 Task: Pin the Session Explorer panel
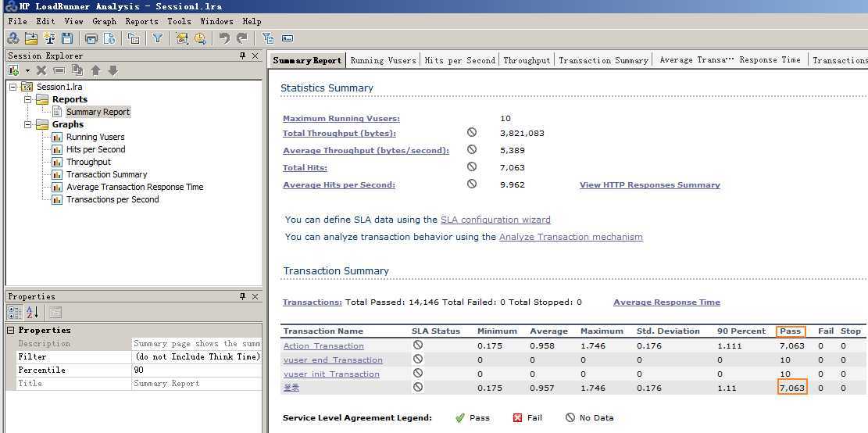click(242, 55)
